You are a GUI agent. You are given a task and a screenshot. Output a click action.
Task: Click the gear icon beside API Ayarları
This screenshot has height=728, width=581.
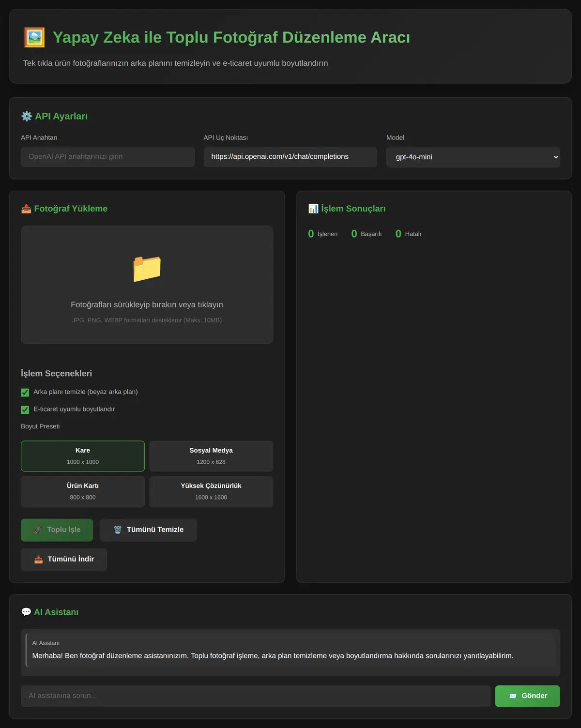pos(27,116)
